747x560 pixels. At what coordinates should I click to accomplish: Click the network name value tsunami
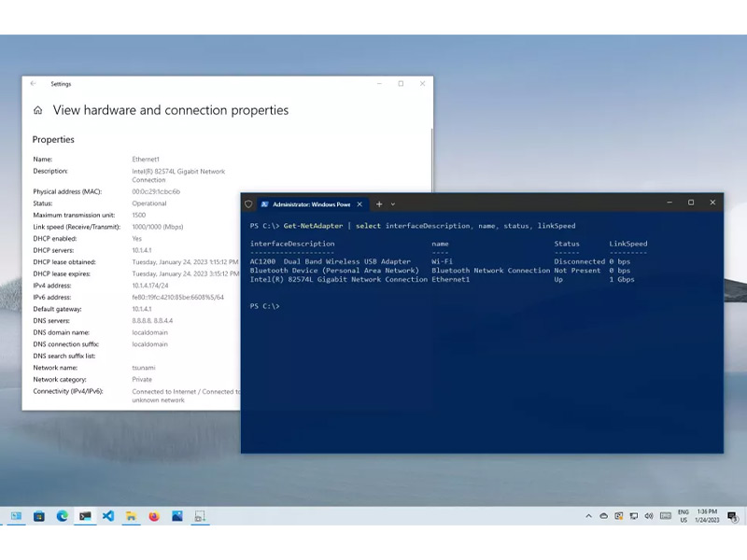[x=144, y=368]
